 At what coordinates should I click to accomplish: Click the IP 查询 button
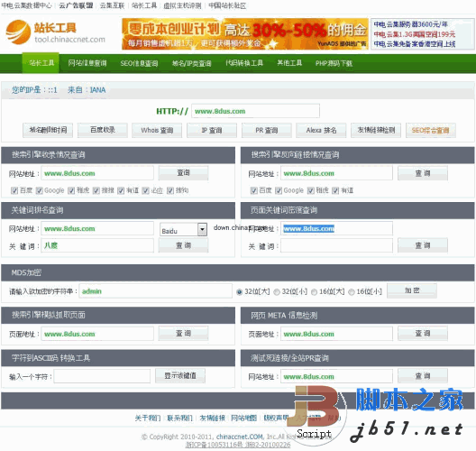(x=212, y=130)
